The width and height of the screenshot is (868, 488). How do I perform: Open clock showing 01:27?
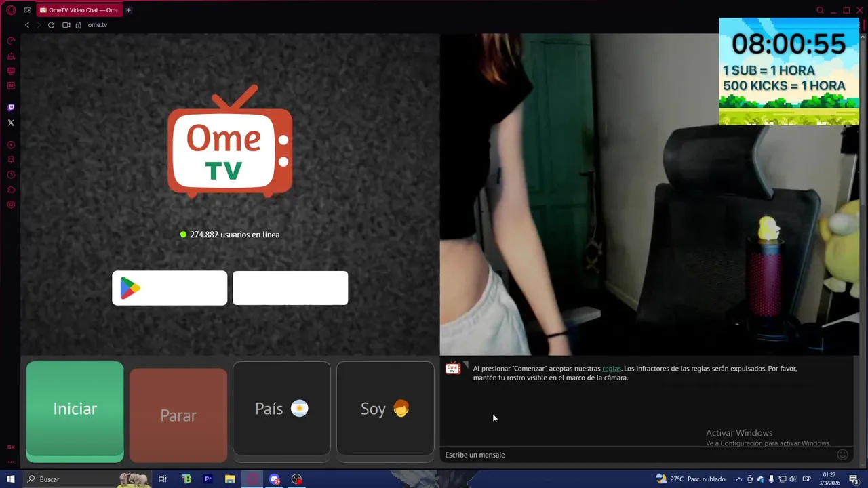[829, 479]
